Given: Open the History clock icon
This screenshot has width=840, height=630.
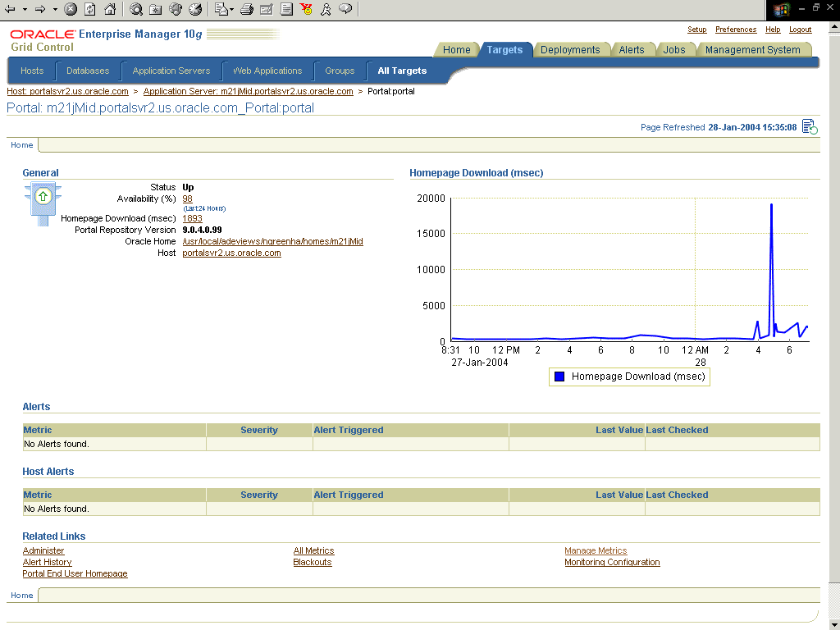Looking at the screenshot, I should pyautogui.click(x=195, y=9).
